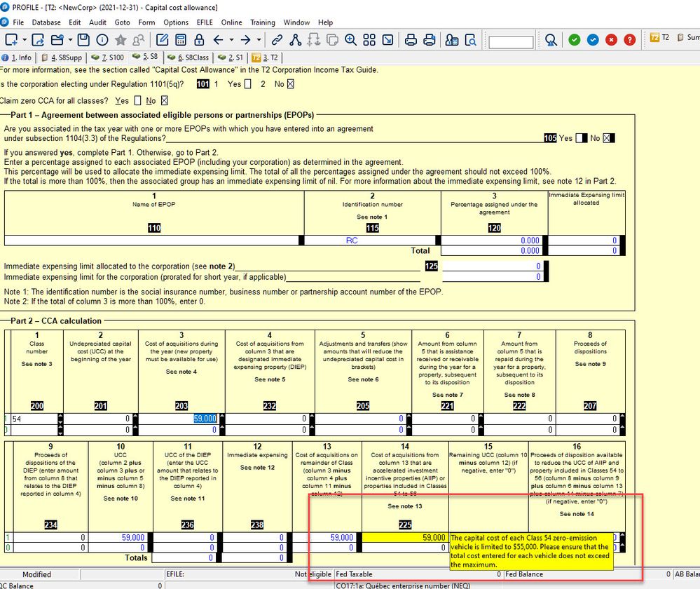700x589 pixels.
Task: Open the calculator icon in the toolbar
Action: click(181, 39)
